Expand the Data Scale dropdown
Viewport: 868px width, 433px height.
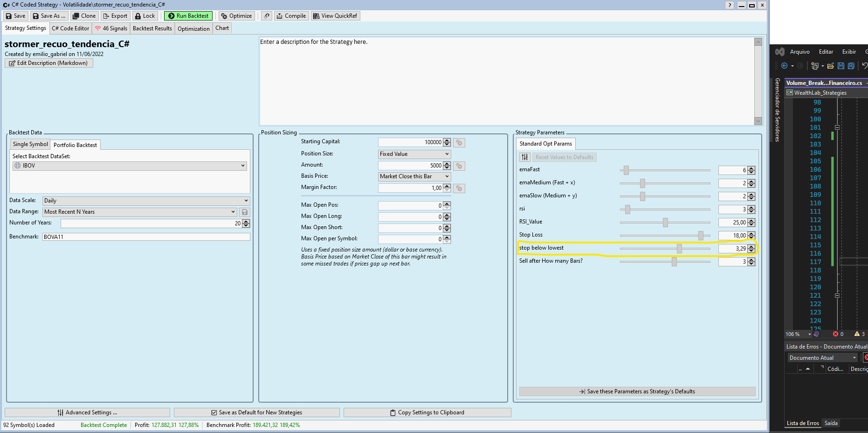point(146,201)
